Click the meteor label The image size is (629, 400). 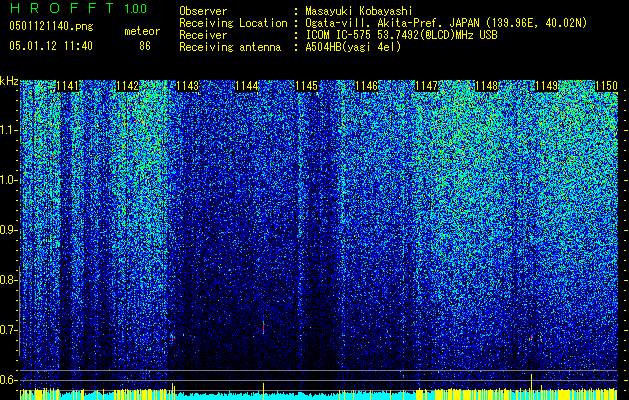[x=142, y=31]
